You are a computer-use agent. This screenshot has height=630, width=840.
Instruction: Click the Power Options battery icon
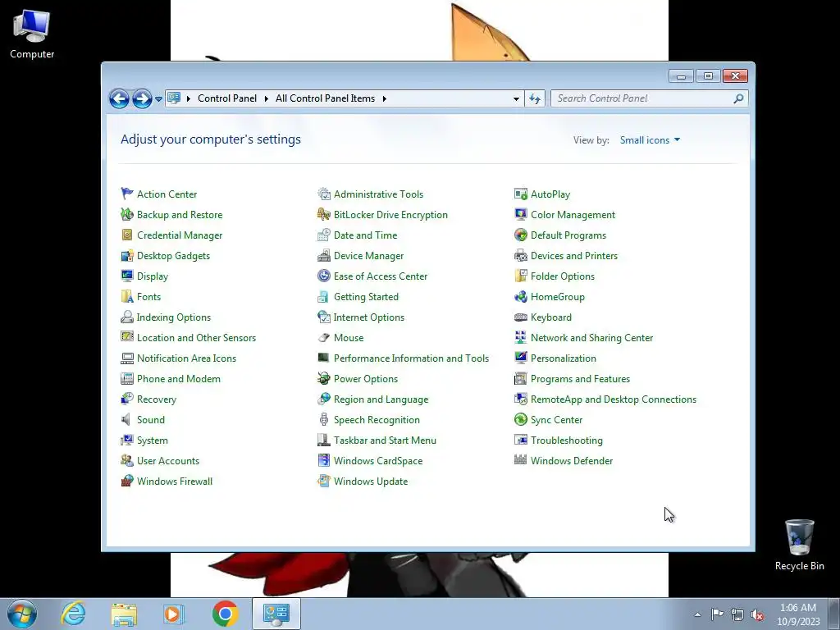[323, 379]
